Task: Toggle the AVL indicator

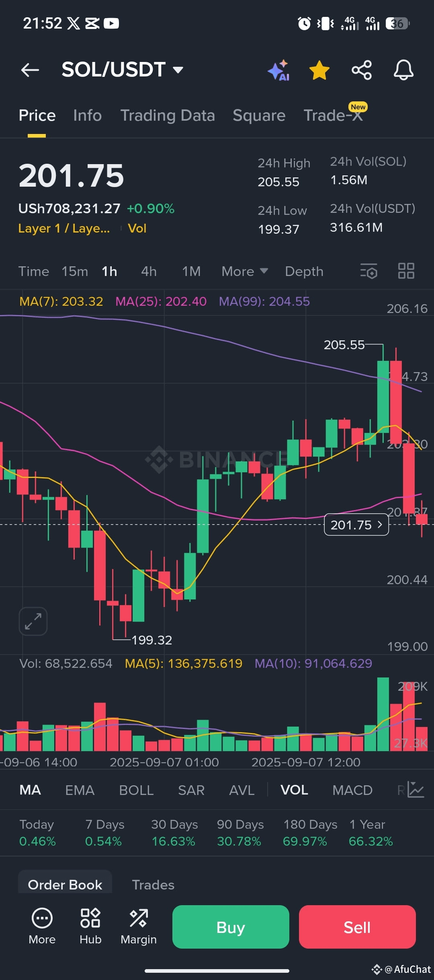Action: coord(242,790)
